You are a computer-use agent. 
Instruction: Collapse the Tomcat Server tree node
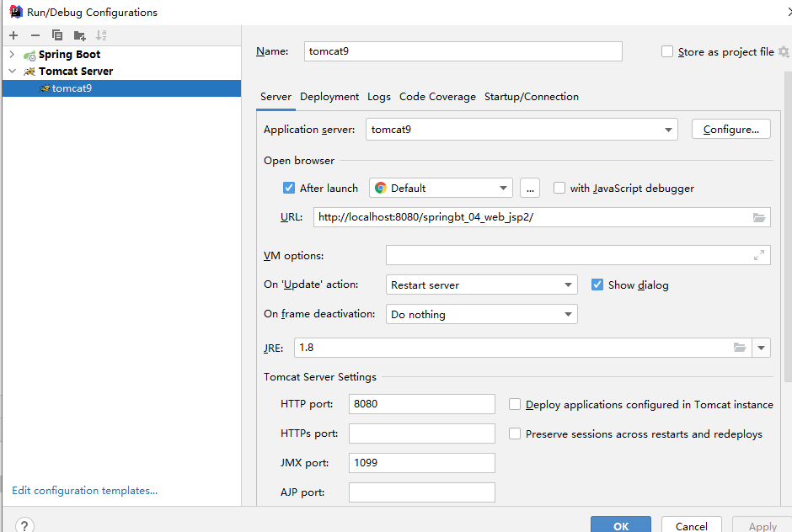[12, 72]
